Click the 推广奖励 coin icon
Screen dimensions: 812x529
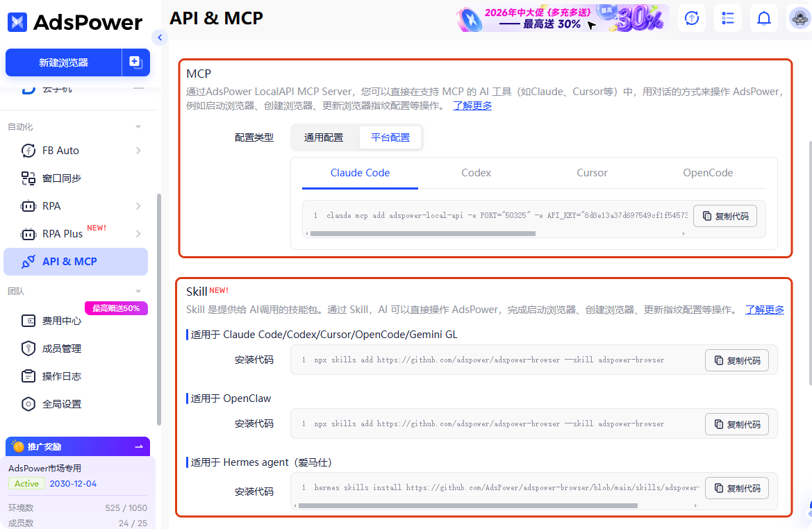pyautogui.click(x=18, y=446)
